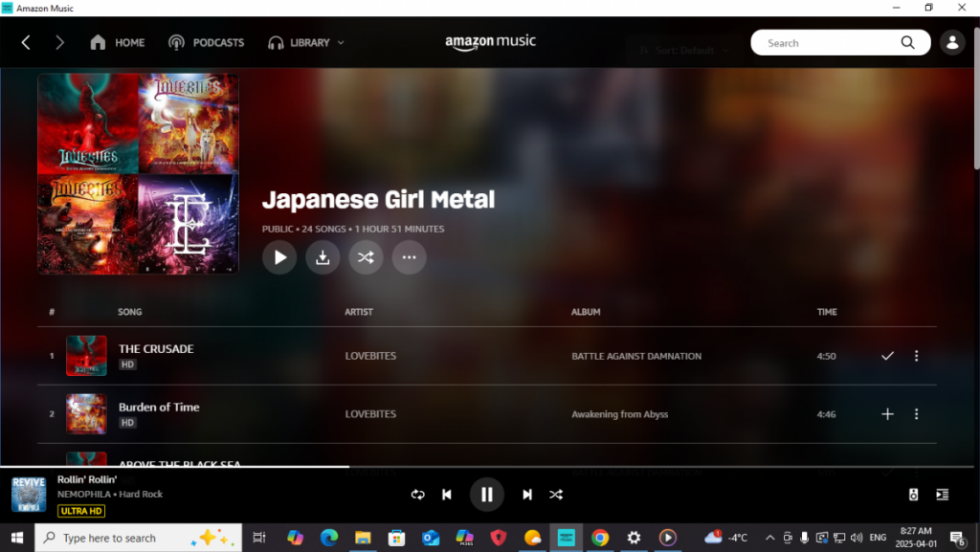Screen dimensions: 980x552
Task: Open NEMOPHILA artist in now playing
Action: [x=84, y=494]
